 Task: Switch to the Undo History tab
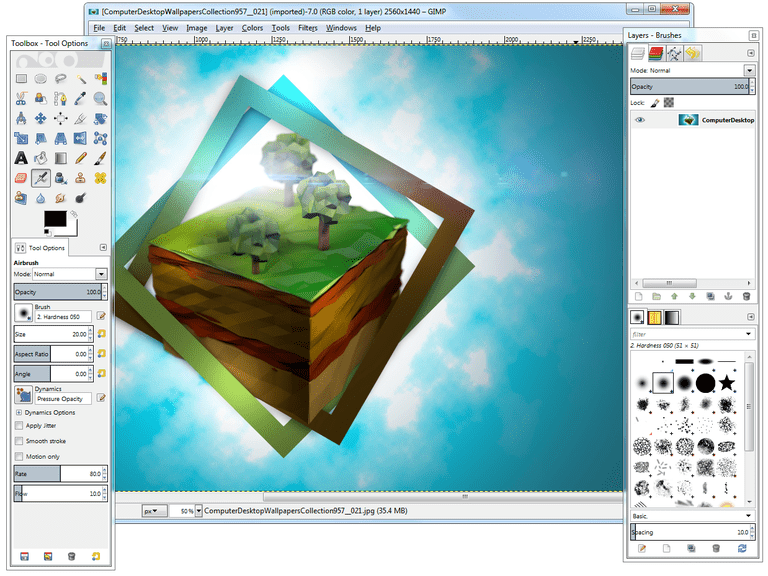click(693, 53)
